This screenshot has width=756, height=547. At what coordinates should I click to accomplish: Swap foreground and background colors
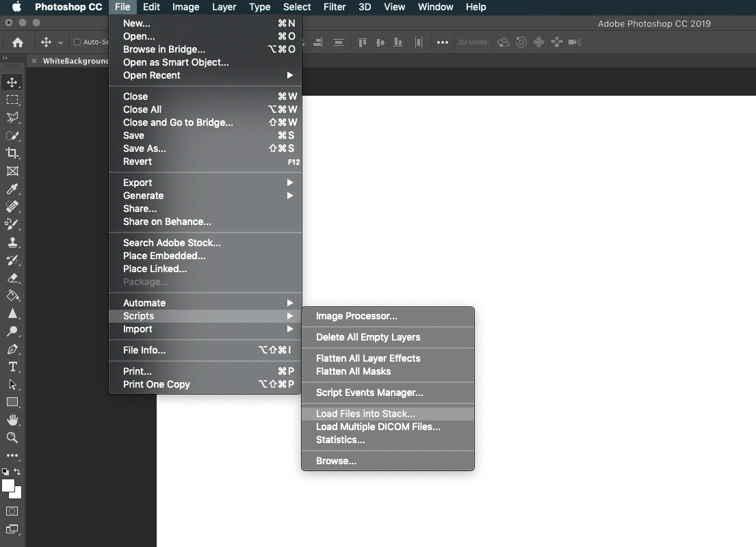[x=17, y=472]
